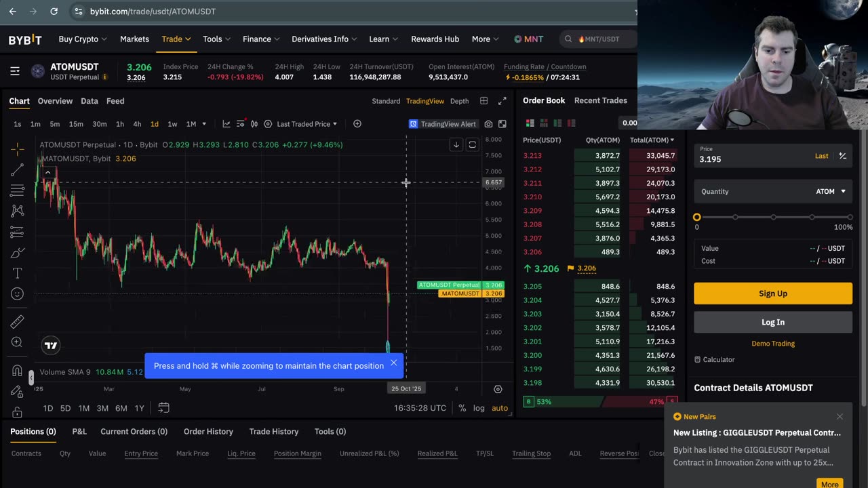Open the hamburger menu beside ATOMUSDT
The height and width of the screenshot is (488, 868).
15,71
